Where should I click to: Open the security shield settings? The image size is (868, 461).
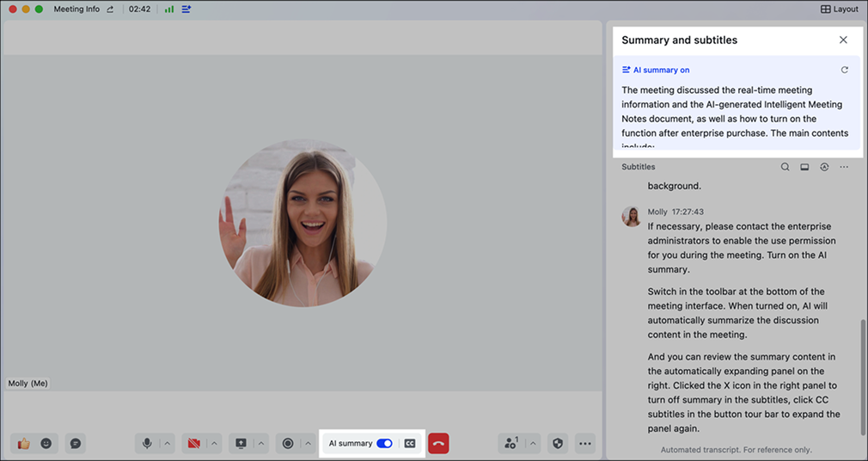coord(558,444)
